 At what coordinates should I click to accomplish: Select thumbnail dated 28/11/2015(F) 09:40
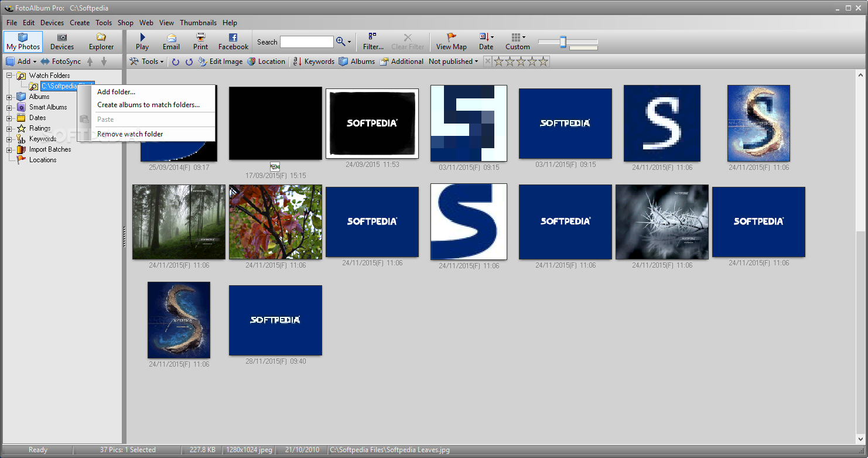[x=275, y=320]
